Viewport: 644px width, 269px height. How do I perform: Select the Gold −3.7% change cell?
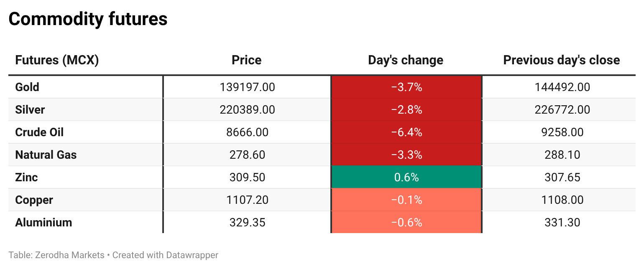[406, 87]
